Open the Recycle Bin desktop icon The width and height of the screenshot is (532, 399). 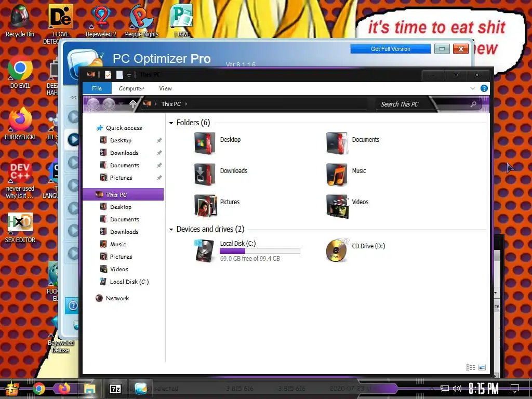20,21
